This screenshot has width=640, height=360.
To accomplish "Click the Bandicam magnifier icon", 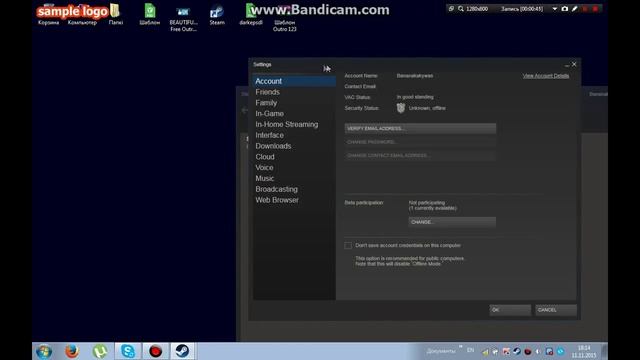I will [x=461, y=9].
